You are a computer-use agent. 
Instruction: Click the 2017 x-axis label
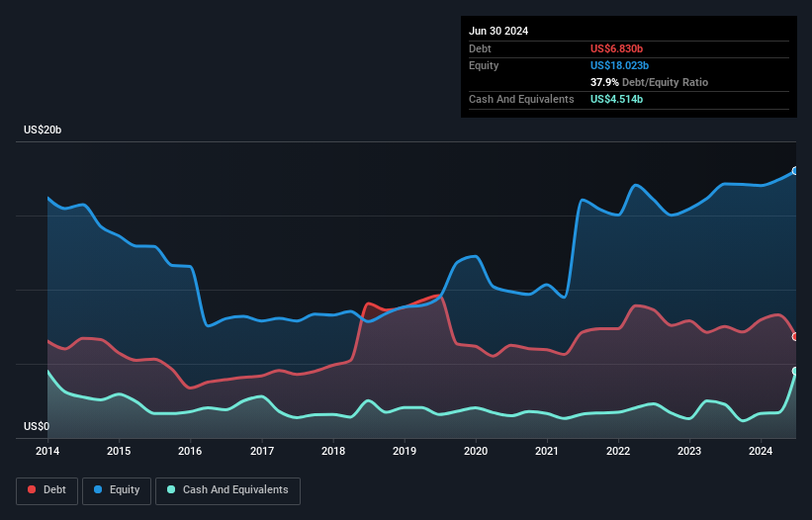tap(262, 451)
